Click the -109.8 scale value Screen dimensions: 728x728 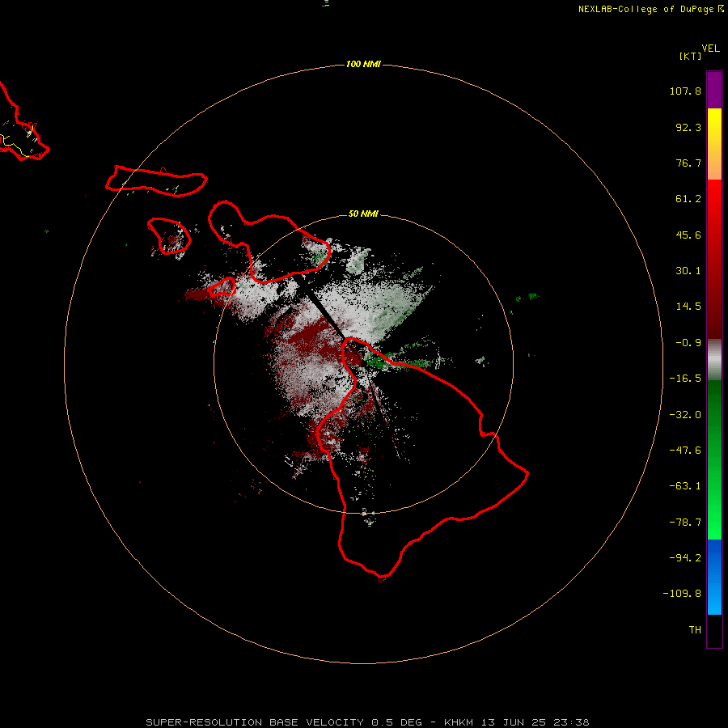682,594
